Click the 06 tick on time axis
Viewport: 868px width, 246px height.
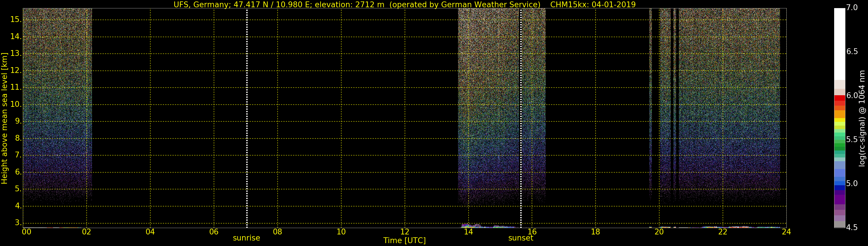(x=214, y=232)
